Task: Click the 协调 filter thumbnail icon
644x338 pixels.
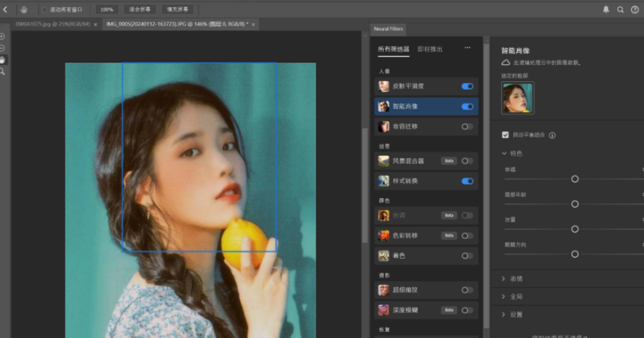Action: 384,215
